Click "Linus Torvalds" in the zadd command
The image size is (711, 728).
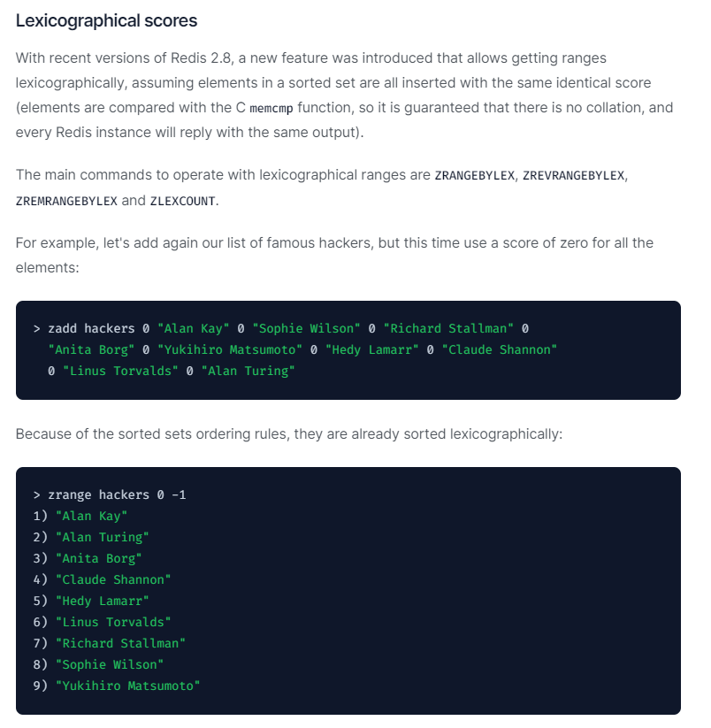click(x=120, y=371)
